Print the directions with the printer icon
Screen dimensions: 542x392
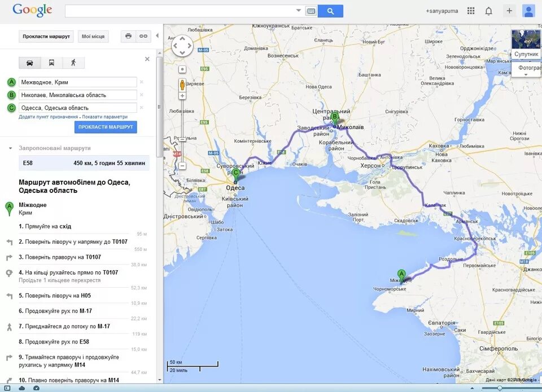[128, 36]
